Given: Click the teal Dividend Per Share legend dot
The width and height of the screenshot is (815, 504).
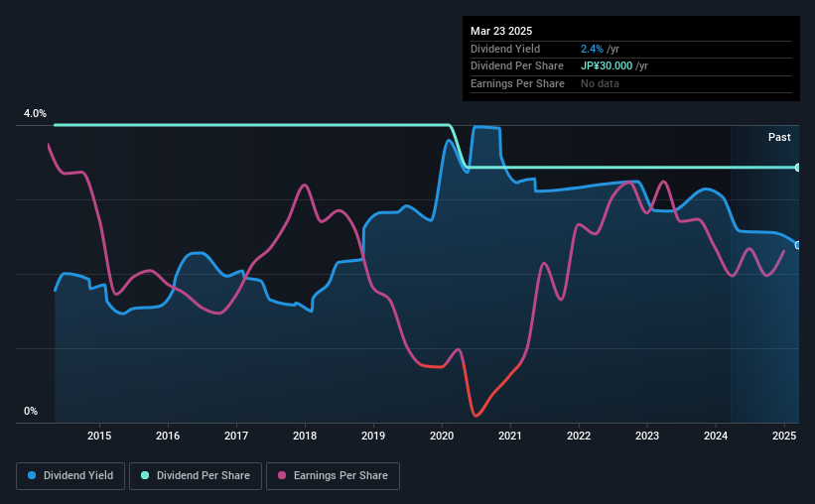Looking at the screenshot, I should pos(145,475).
